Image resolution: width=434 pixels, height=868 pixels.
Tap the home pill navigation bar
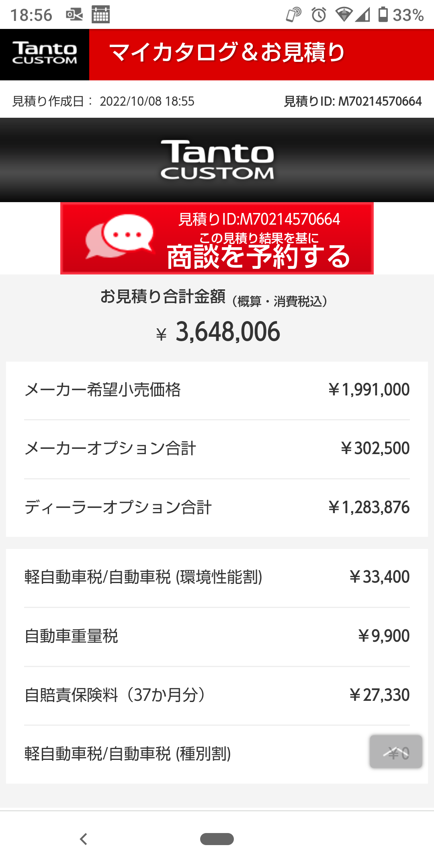(217, 839)
